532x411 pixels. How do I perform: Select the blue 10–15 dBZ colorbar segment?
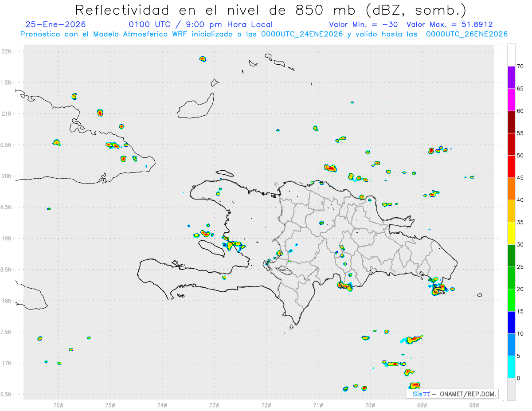tap(511, 322)
